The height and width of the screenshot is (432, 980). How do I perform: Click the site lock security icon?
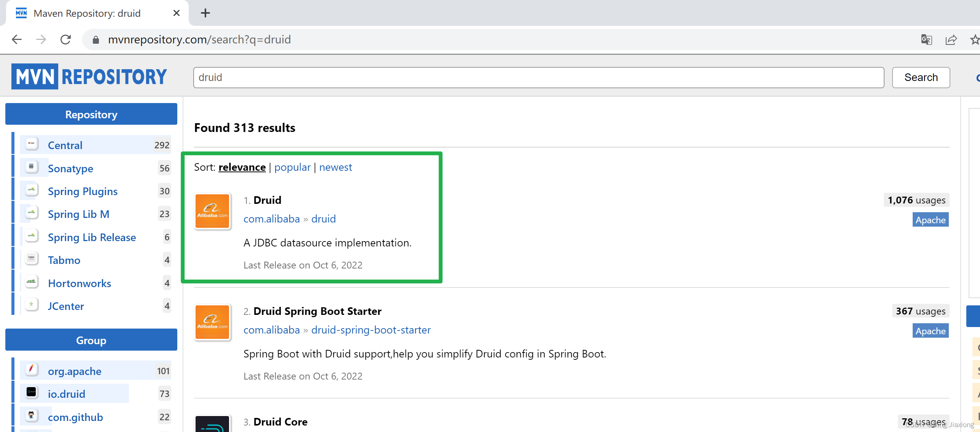pos(96,40)
